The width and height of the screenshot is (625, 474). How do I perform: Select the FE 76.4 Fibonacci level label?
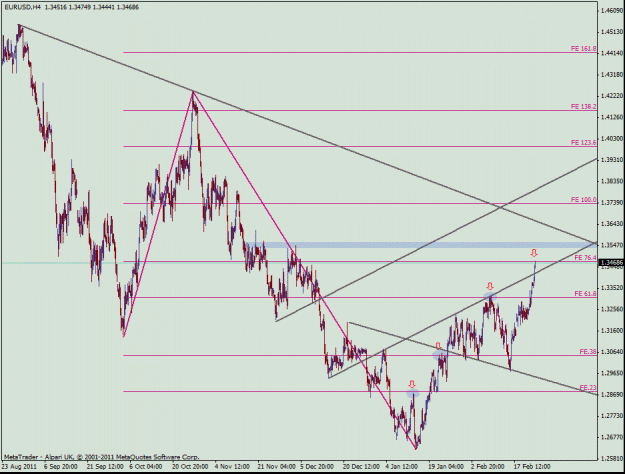coord(586,258)
